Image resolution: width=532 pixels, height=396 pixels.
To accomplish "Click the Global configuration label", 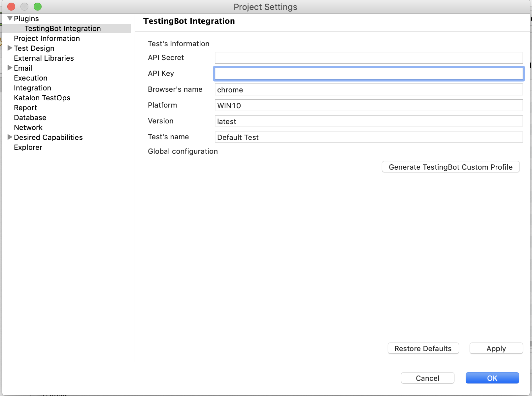I will (x=183, y=151).
